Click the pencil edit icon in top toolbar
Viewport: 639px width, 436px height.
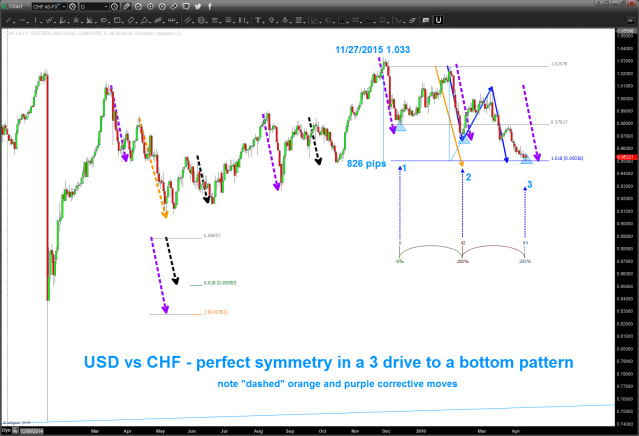coord(126,7)
